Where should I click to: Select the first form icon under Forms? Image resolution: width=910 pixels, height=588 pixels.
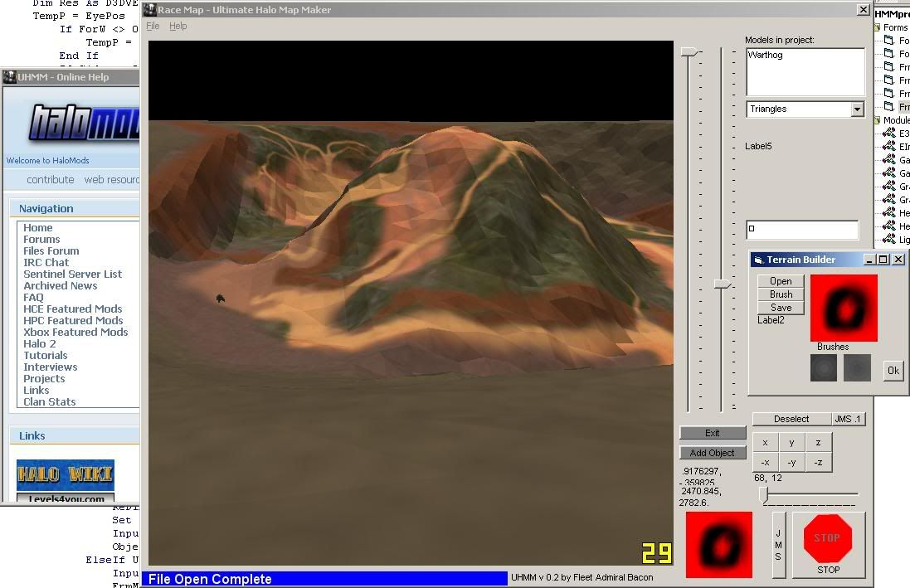(x=889, y=40)
